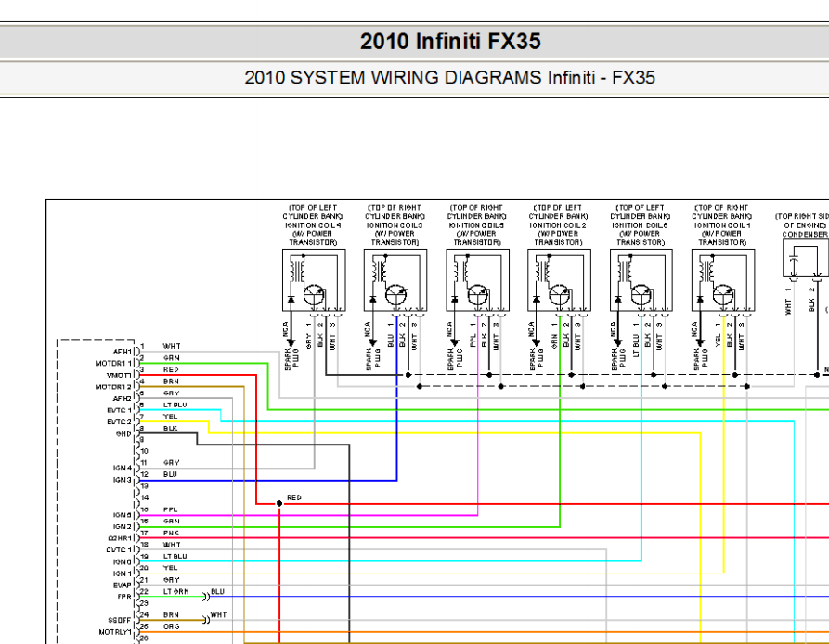Screen dimensions: 829x644
Task: Select the Ignition Coil 2 schematic symbol
Action: pyautogui.click(x=560, y=280)
